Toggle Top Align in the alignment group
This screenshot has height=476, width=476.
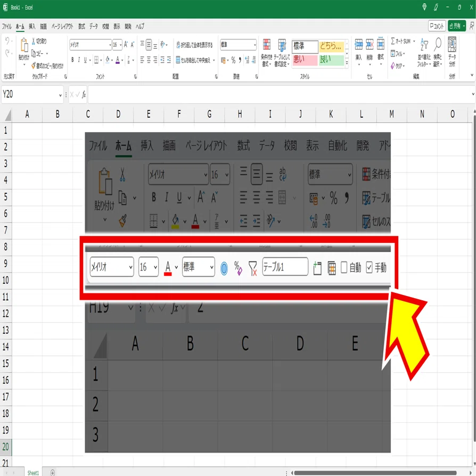pyautogui.click(x=142, y=44)
